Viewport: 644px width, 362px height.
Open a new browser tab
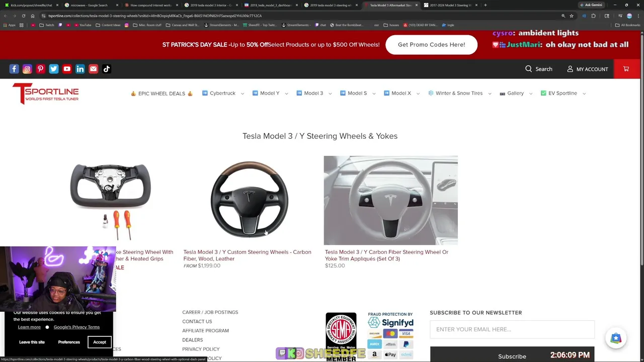pyautogui.click(x=485, y=5)
